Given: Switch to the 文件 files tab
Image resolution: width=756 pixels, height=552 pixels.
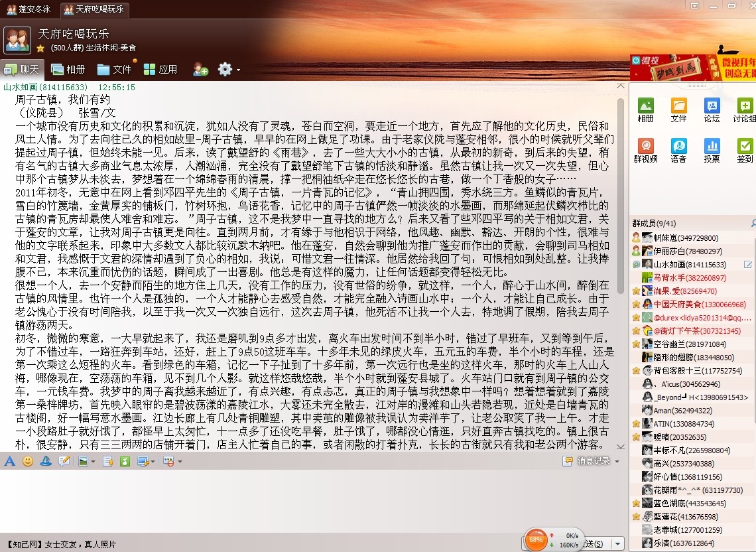Looking at the screenshot, I should [115, 69].
